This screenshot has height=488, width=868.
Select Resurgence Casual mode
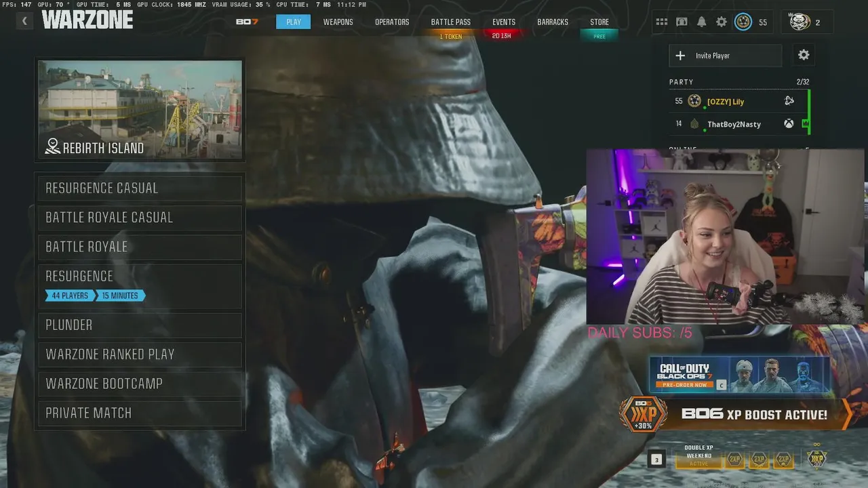click(x=140, y=188)
